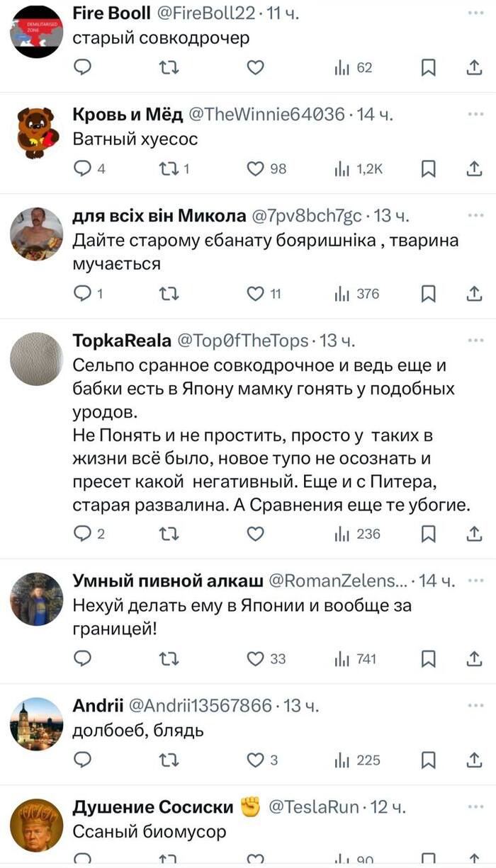Screen dimensions: 496x868
Task: Bookmark Andrii's tweet
Action: (428, 760)
